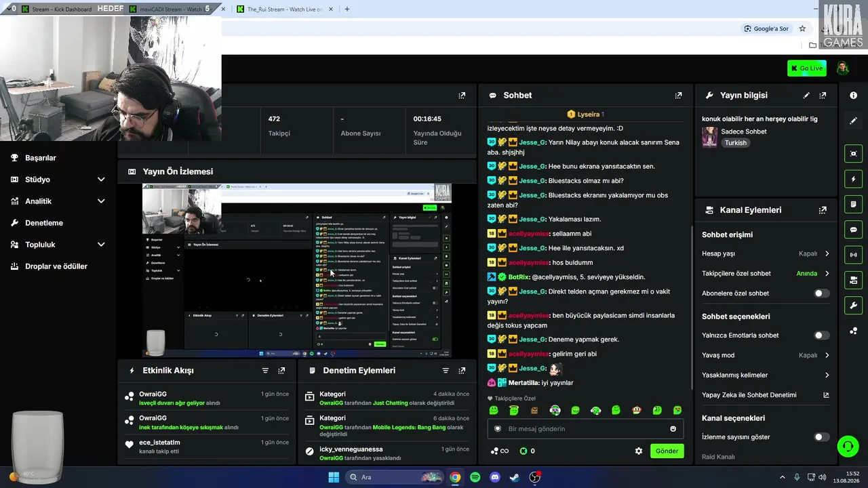Open Yavaş mod setting
This screenshot has height=488, width=868.
[x=766, y=355]
